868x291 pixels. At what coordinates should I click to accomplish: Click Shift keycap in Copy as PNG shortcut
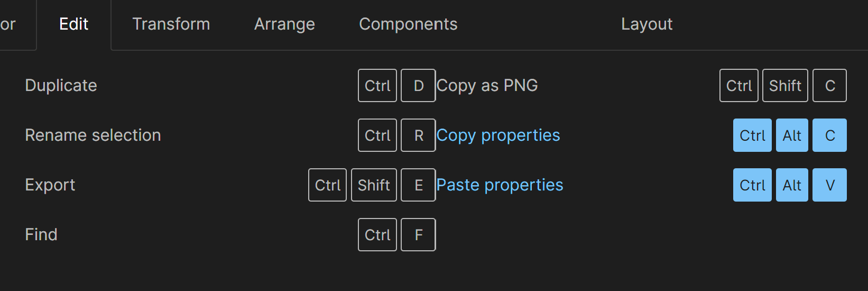(785, 86)
